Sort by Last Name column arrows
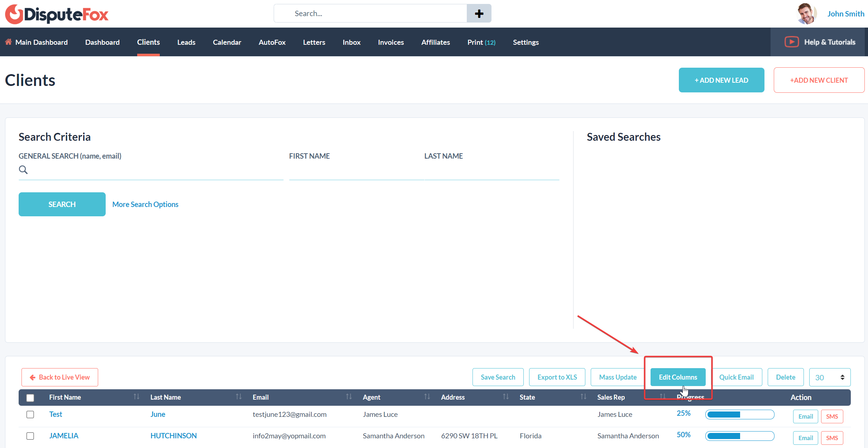The height and width of the screenshot is (448, 868). coord(239,397)
